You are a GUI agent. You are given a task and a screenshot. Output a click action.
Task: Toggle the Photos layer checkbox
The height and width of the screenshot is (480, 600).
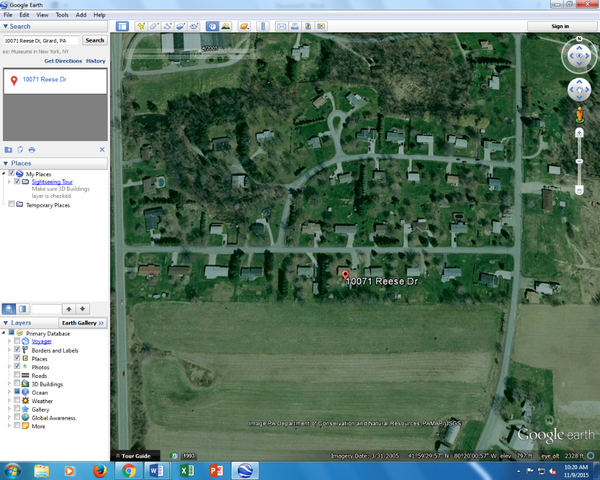click(x=17, y=366)
